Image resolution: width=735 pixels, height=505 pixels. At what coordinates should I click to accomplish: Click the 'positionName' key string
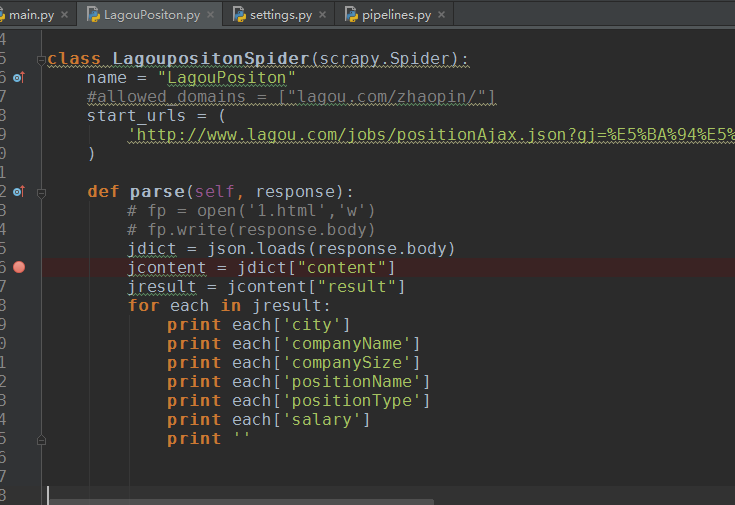[x=352, y=382]
